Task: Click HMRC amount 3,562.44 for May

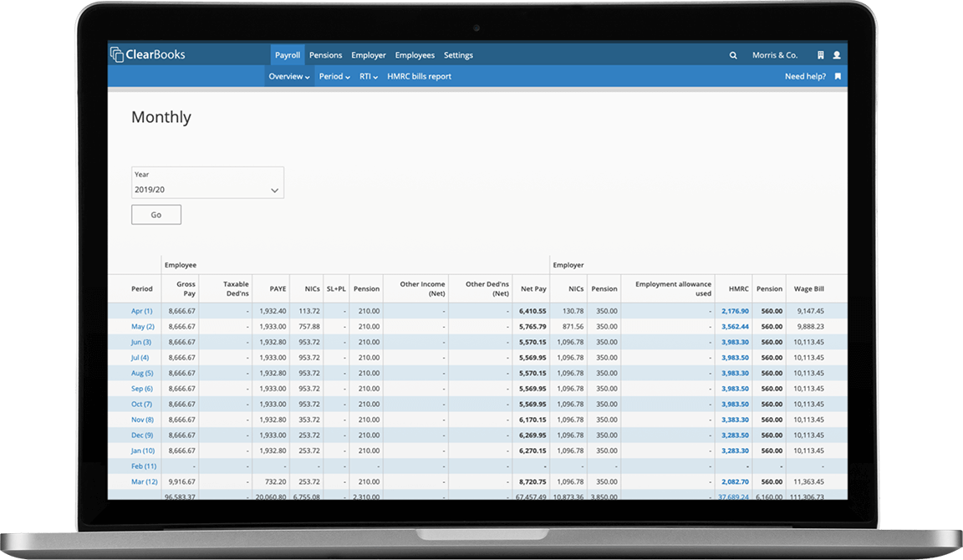Action: (734, 326)
